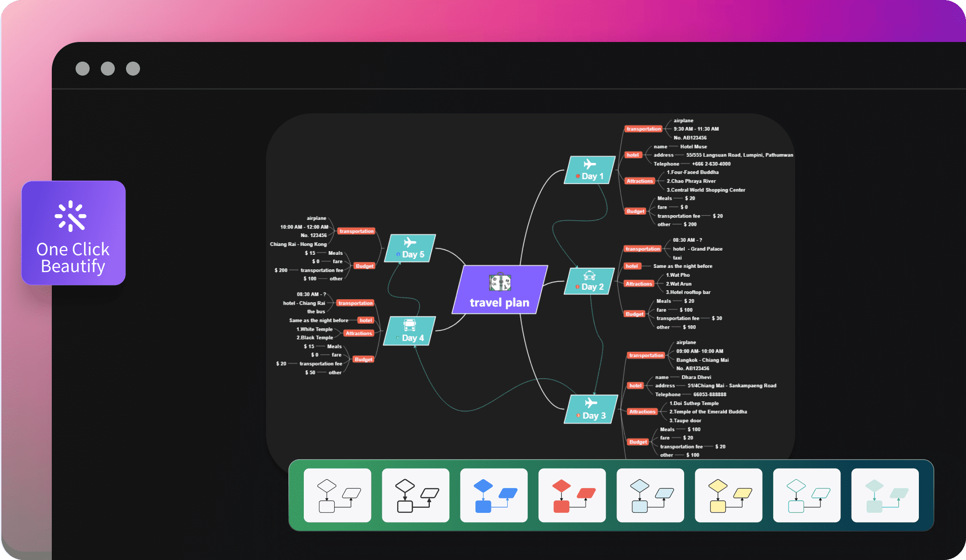Screen dimensions: 966x560
Task: Select the Day 5 airplane node
Action: coord(410,248)
